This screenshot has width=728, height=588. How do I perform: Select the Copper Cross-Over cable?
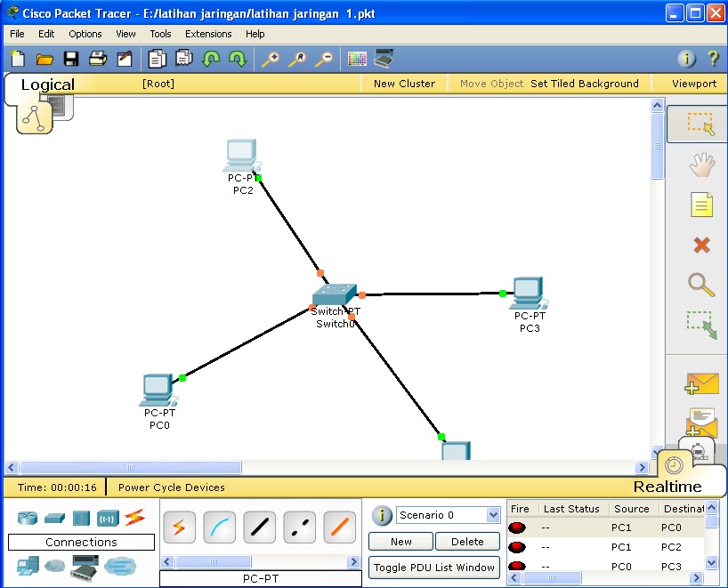pos(299,528)
